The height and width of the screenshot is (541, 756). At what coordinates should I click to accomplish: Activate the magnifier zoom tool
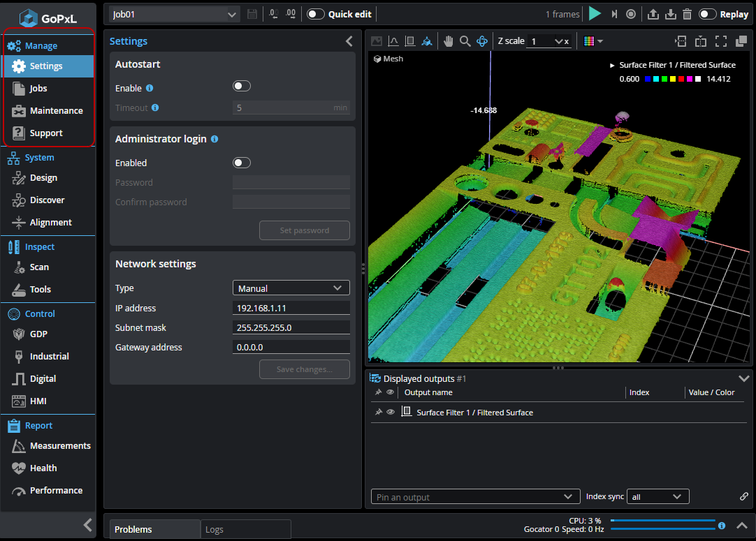pyautogui.click(x=465, y=41)
